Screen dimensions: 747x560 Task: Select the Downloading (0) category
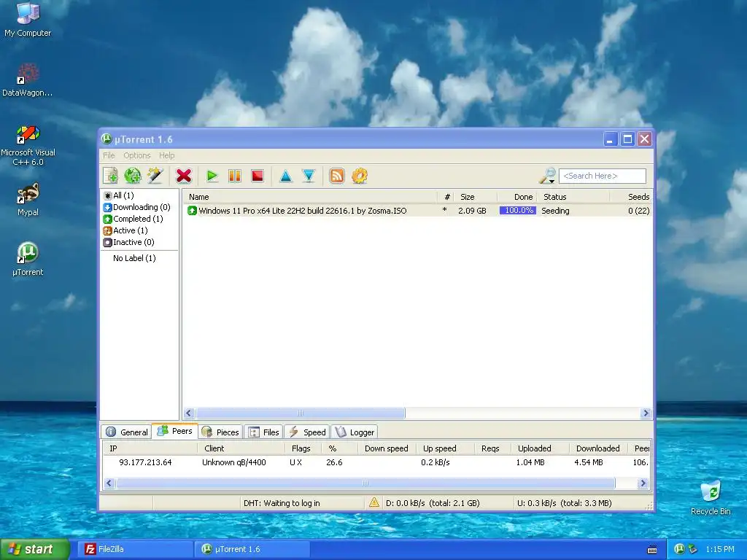point(136,207)
